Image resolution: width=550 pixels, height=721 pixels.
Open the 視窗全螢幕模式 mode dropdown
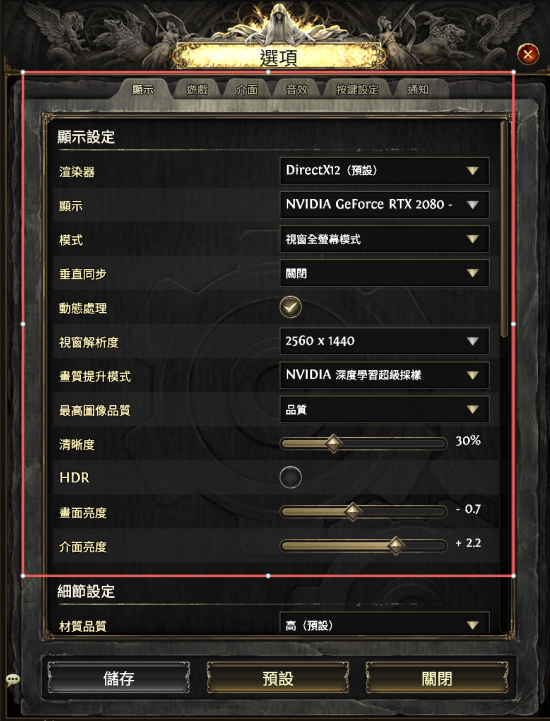[x=384, y=239]
